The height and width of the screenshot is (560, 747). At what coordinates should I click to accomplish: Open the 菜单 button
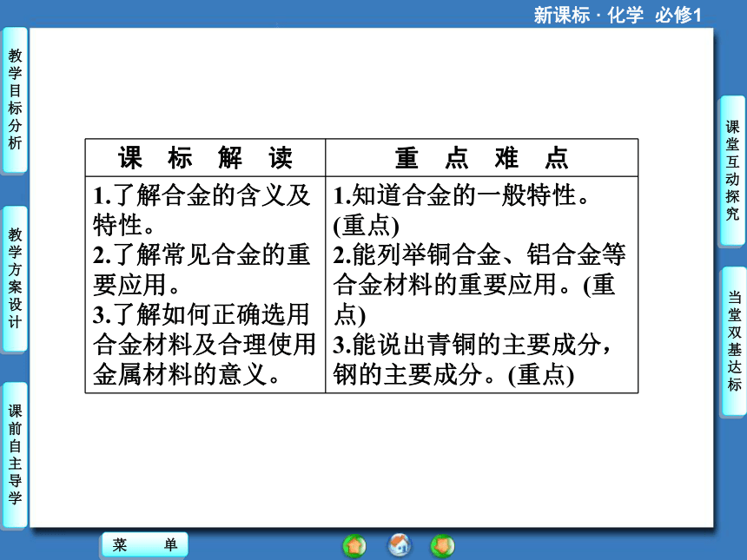point(145,544)
